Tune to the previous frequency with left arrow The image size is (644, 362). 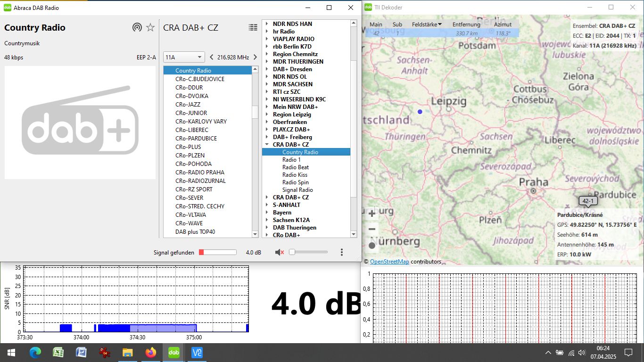[x=211, y=57]
